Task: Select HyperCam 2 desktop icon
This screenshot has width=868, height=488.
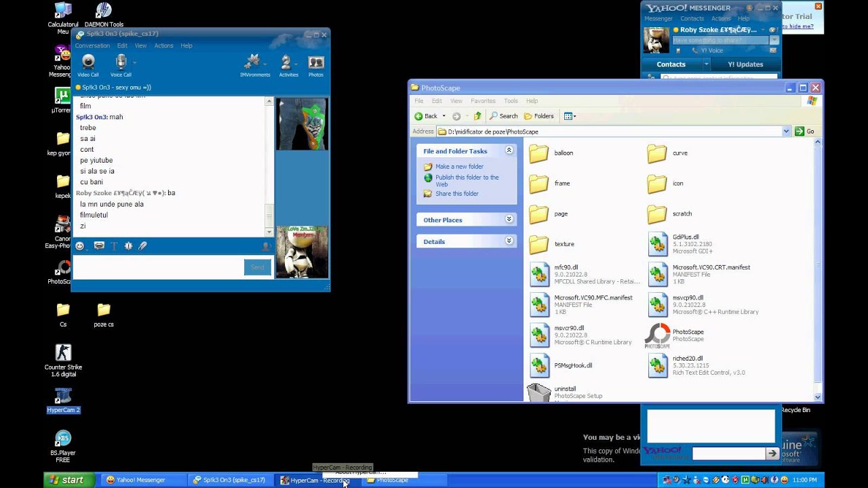Action: point(63,400)
